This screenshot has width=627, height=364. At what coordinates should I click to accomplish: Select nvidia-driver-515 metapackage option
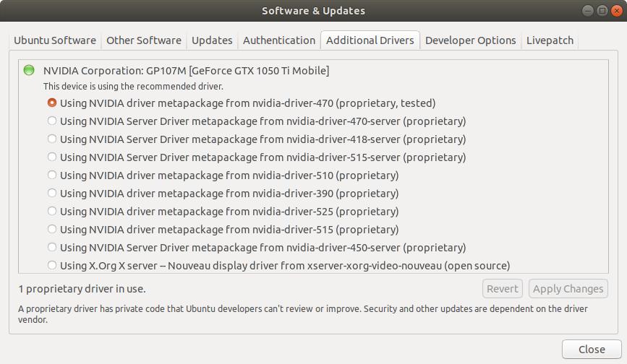click(x=52, y=230)
